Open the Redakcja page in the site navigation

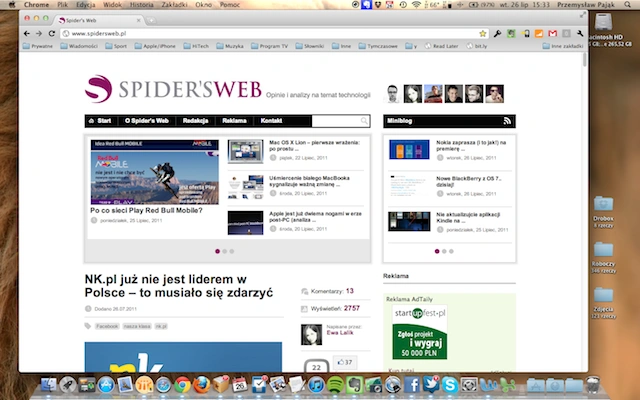pyautogui.click(x=196, y=121)
